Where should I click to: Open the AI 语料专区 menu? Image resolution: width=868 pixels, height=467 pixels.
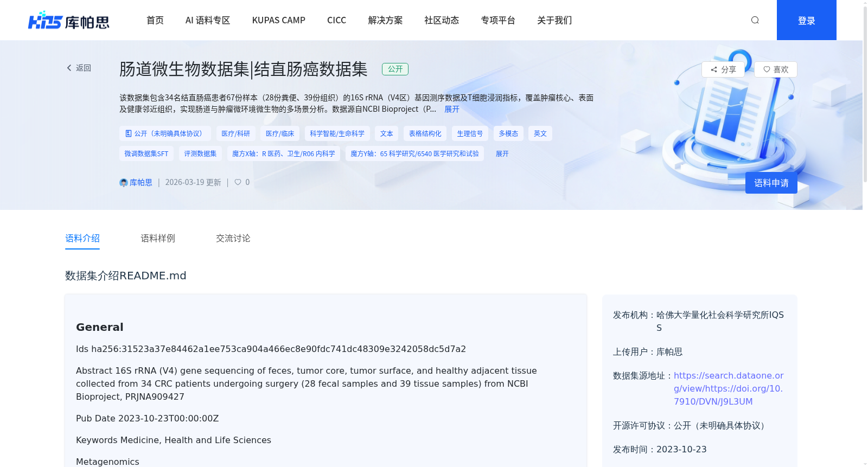208,20
